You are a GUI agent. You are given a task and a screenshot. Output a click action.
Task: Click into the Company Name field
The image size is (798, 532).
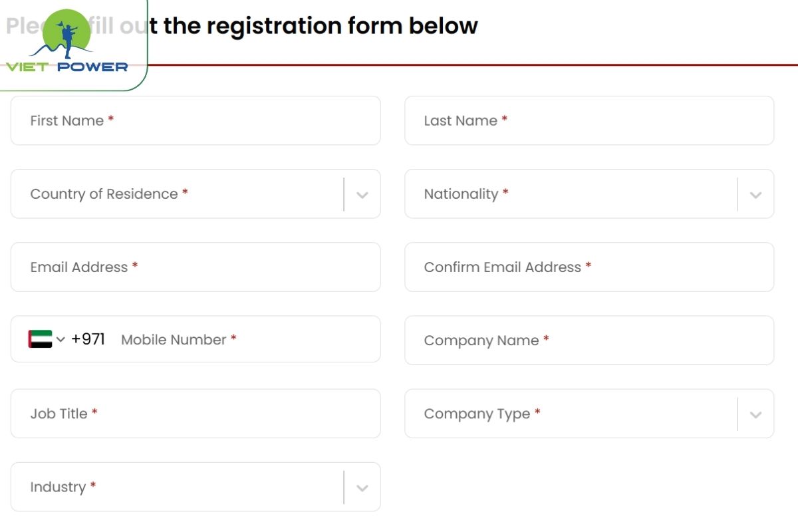click(589, 340)
